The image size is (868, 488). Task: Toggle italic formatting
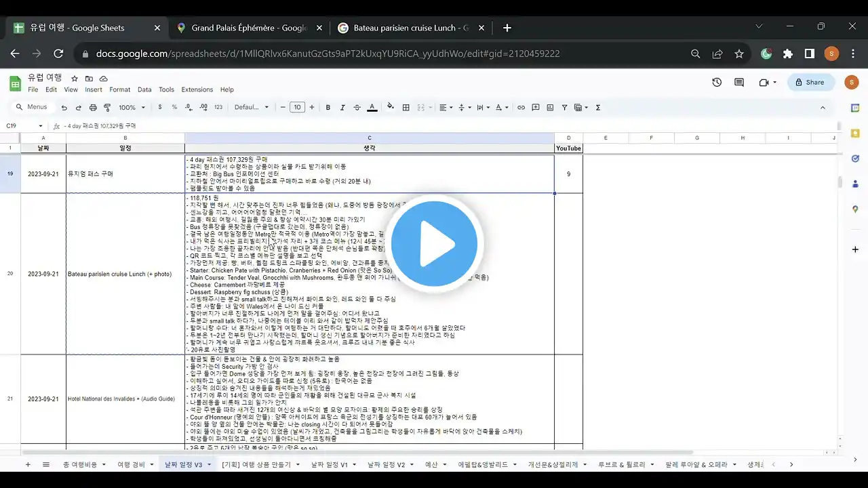tap(342, 107)
